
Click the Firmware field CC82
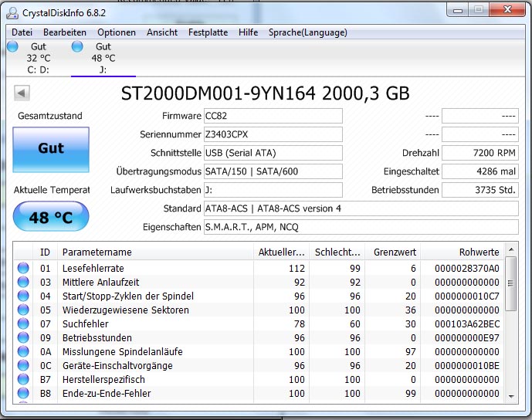(273, 116)
